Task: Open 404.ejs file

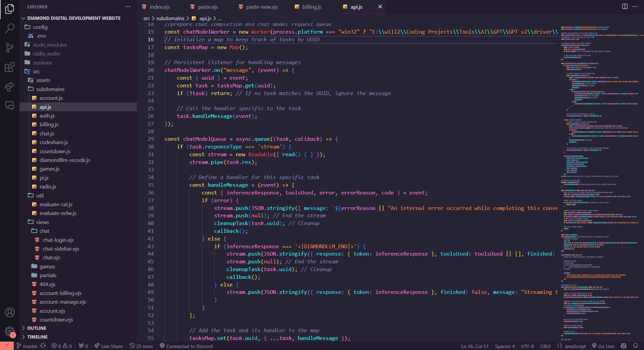Action: [x=47, y=284]
